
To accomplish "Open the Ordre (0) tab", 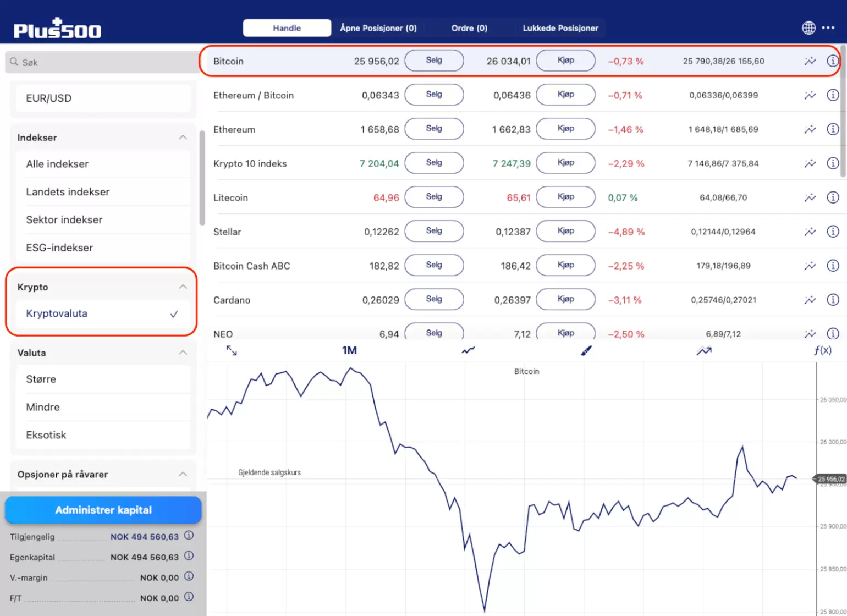I will [469, 28].
